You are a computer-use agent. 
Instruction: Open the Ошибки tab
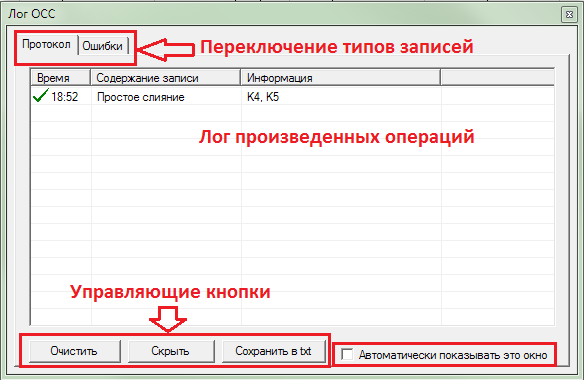point(102,46)
